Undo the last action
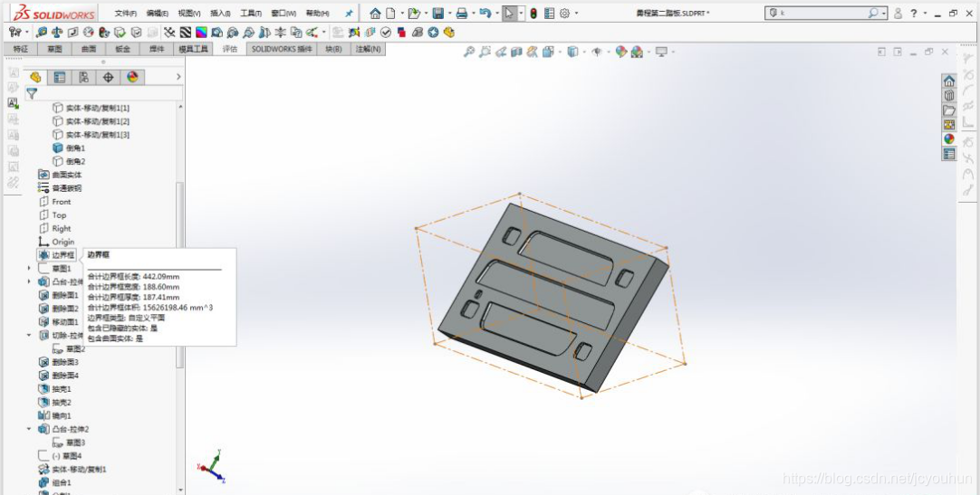The width and height of the screenshot is (980, 495). tap(485, 13)
